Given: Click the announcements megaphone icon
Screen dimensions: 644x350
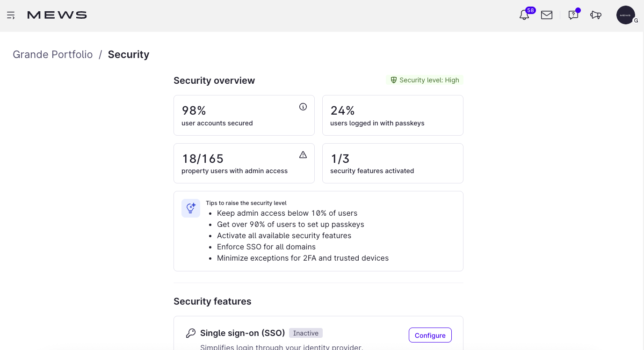Looking at the screenshot, I should click(x=596, y=15).
